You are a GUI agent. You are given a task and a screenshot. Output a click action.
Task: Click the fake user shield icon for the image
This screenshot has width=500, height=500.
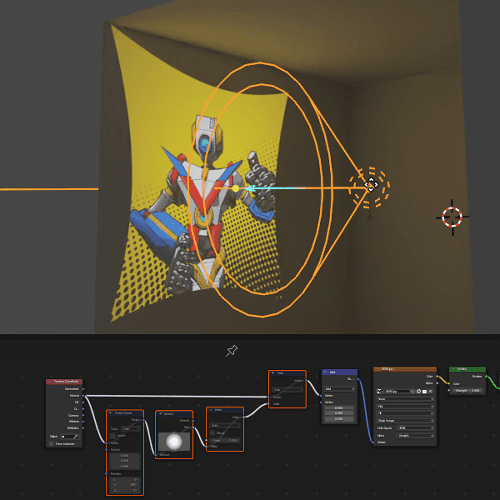(x=413, y=391)
